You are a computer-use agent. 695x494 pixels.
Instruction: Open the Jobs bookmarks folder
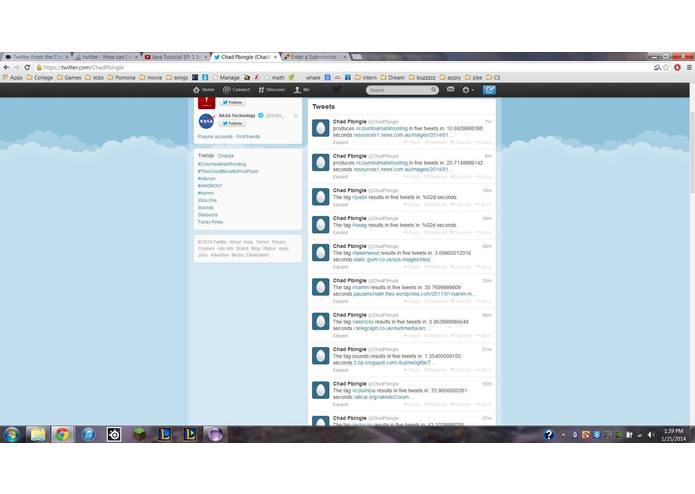coord(94,78)
